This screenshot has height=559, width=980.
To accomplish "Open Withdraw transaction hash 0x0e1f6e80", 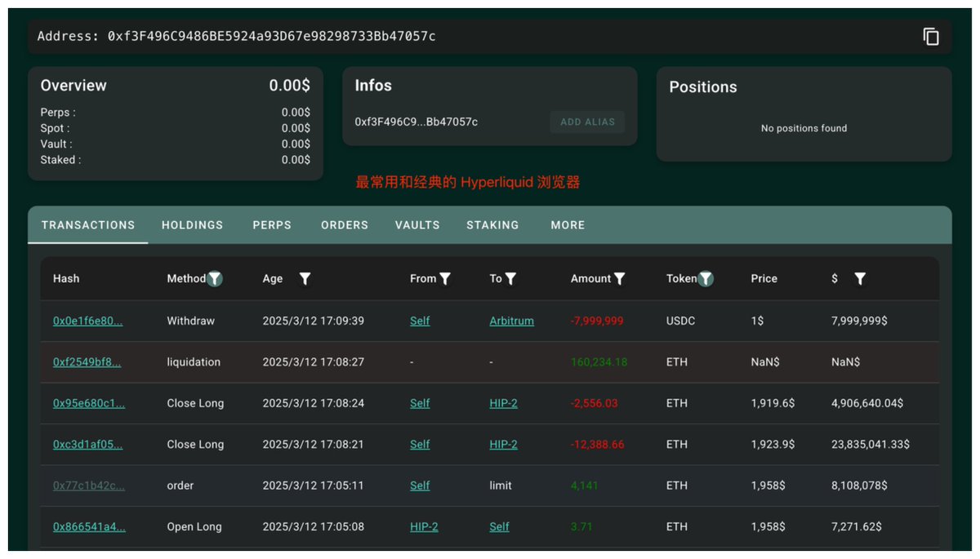I will point(88,322).
